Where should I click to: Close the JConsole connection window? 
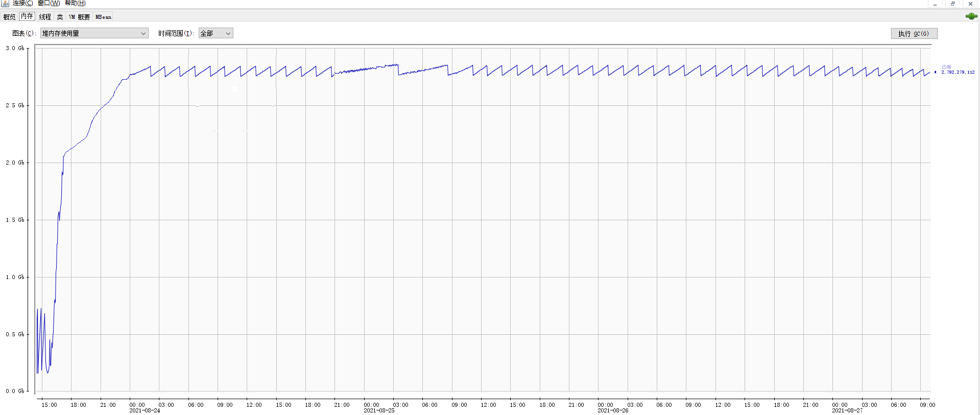970,4
